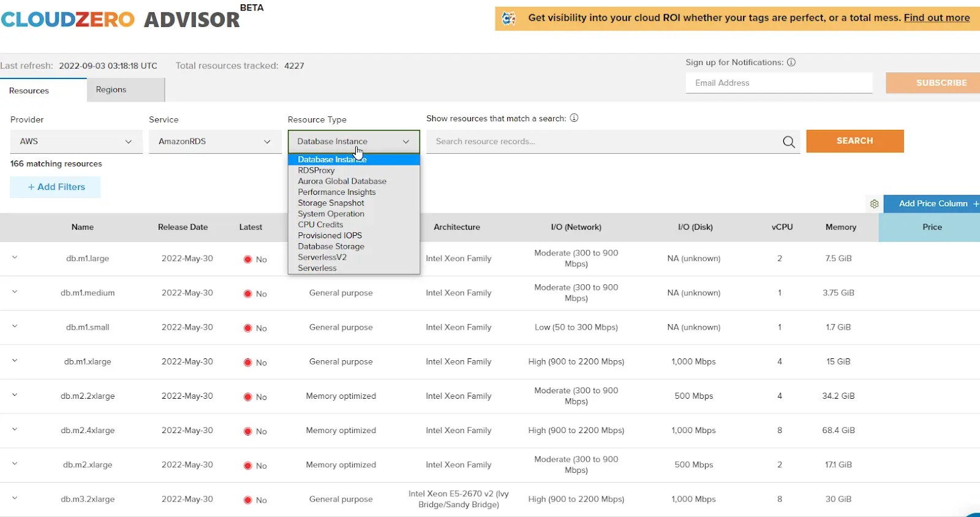980x517 pixels.
Task: Open the Provider AWS dropdown
Action: click(77, 142)
